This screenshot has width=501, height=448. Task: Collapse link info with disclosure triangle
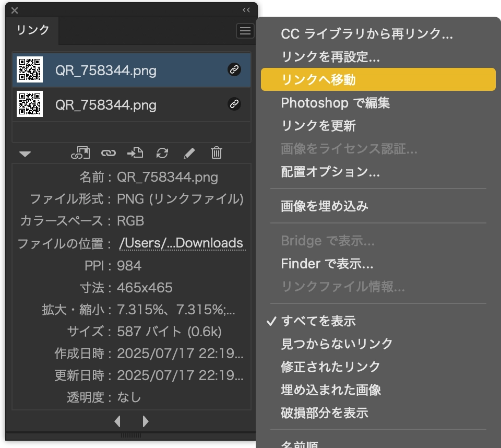pos(25,154)
